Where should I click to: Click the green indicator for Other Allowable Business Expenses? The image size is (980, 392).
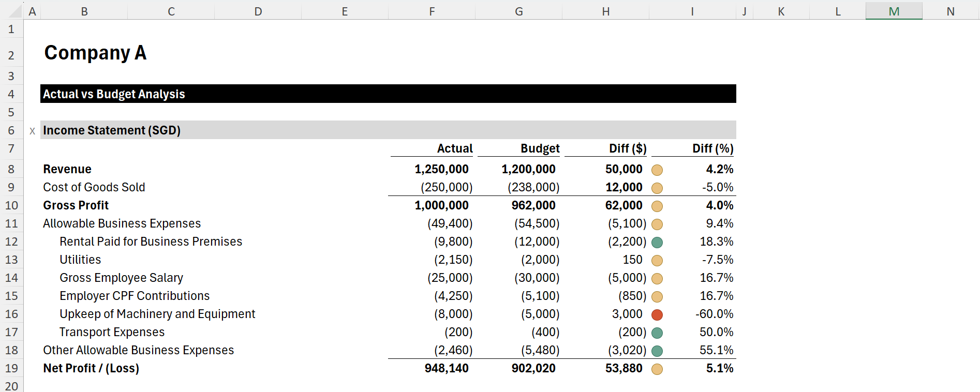pyautogui.click(x=657, y=351)
